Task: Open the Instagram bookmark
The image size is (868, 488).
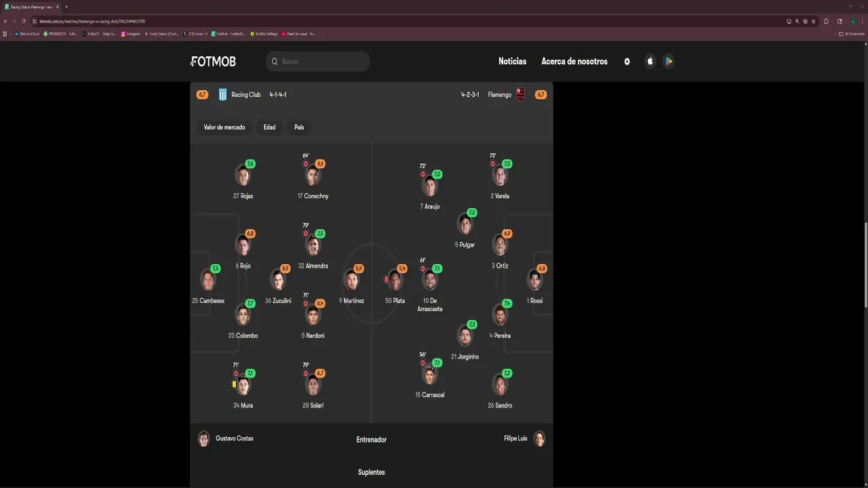Action: pos(131,34)
